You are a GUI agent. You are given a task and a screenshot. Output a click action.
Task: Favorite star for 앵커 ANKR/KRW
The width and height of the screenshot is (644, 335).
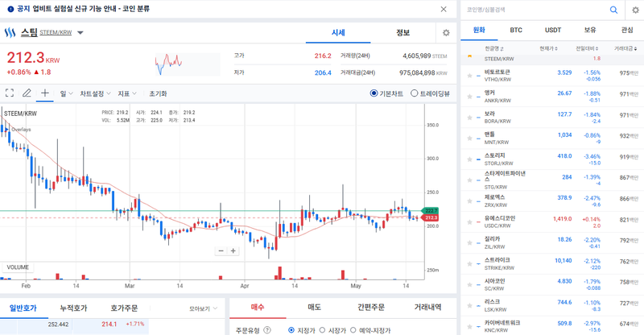click(469, 97)
